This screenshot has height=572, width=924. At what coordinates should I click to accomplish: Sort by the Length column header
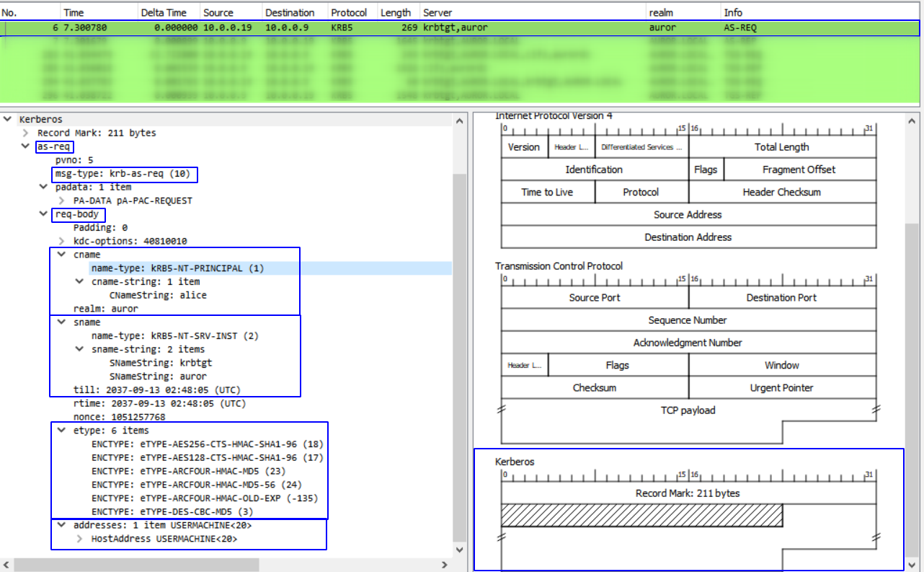(x=398, y=12)
